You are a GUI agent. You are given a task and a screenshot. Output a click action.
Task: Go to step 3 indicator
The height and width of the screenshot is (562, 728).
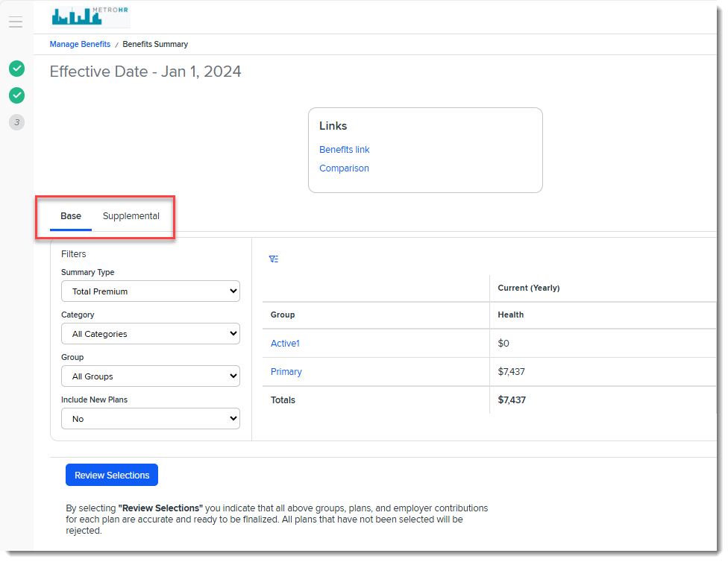point(16,122)
